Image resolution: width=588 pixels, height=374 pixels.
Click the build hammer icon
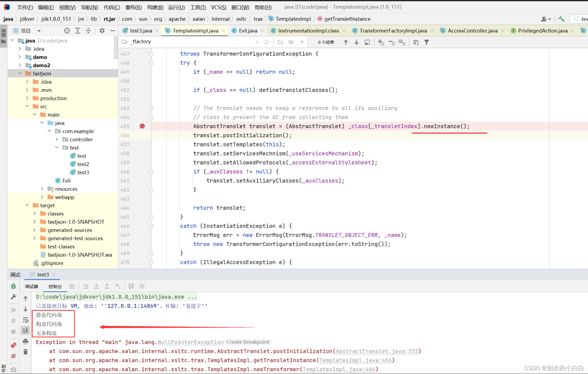(x=561, y=19)
